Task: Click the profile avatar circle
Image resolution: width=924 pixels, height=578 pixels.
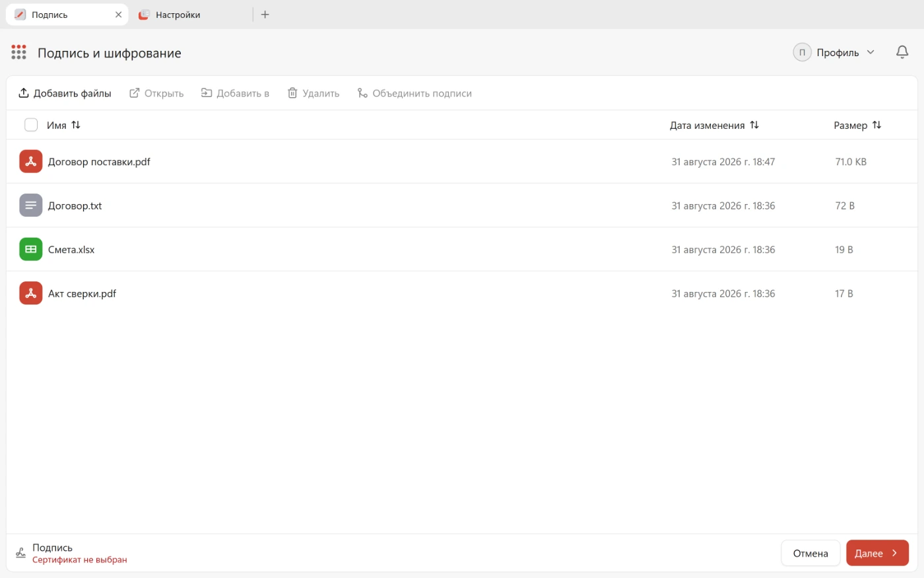Action: 802,52
